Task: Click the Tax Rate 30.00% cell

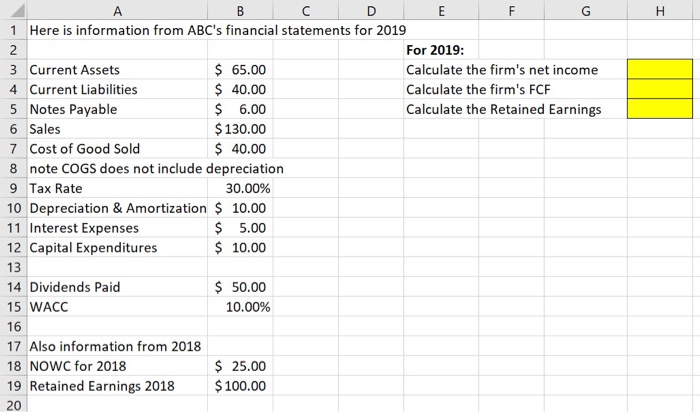Action: point(240,188)
